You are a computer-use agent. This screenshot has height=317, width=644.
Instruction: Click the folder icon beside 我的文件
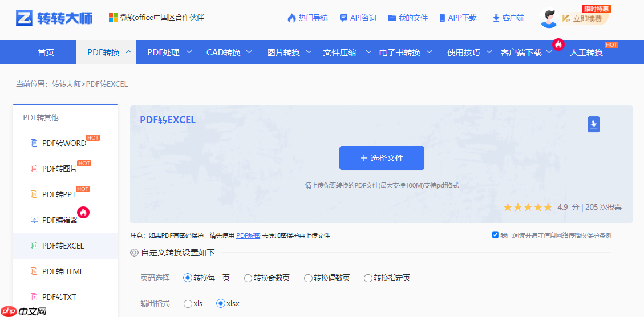tap(392, 18)
